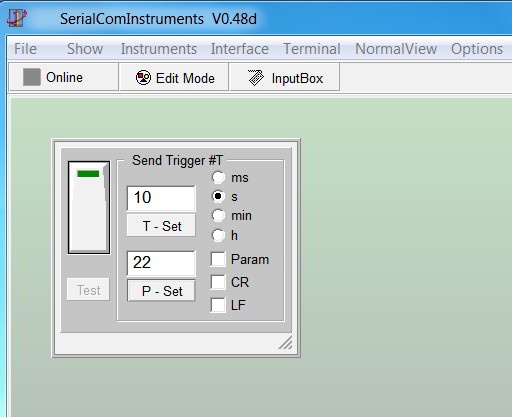Click the gray Online status indicator square
Screen dimensions: 512x417
point(32,77)
